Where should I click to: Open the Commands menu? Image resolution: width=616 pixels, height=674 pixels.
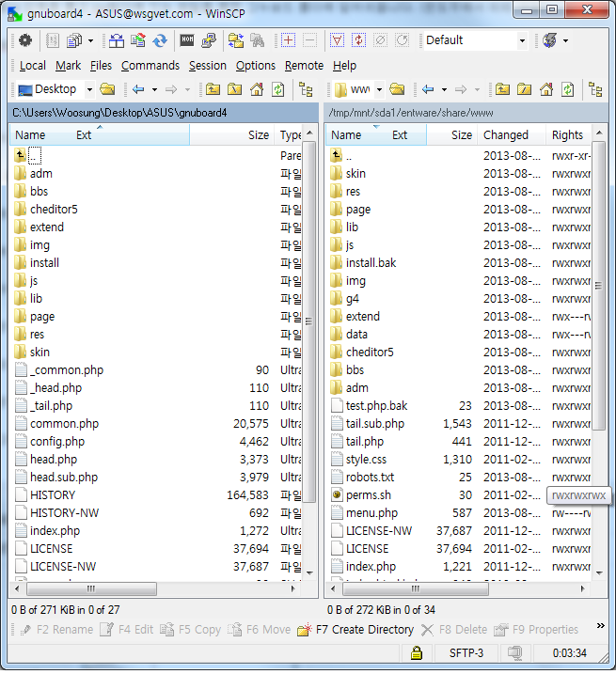click(x=150, y=66)
